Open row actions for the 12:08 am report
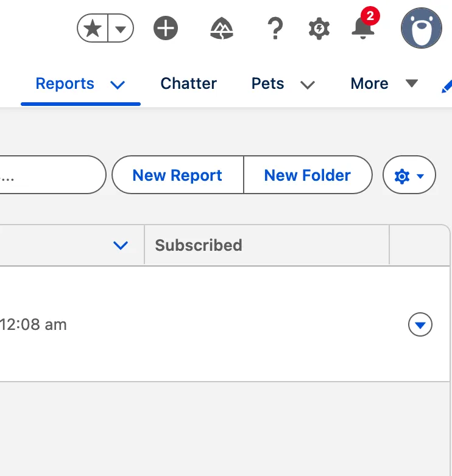Viewport: 452px width, 476px height. [420, 324]
